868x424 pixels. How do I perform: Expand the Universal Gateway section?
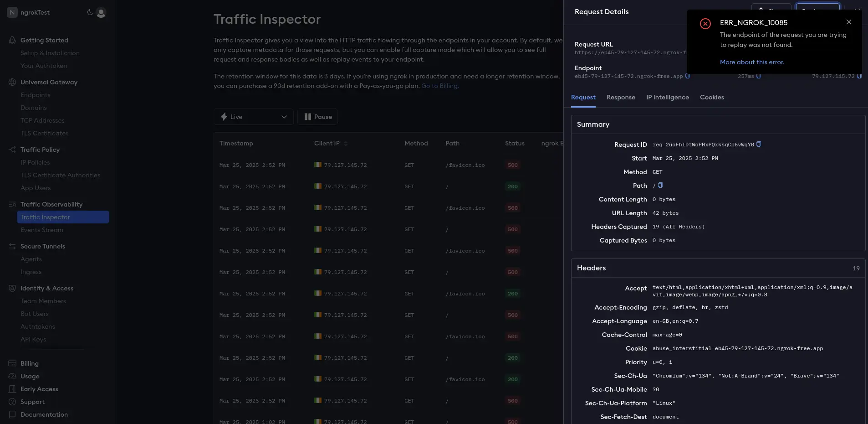point(49,82)
